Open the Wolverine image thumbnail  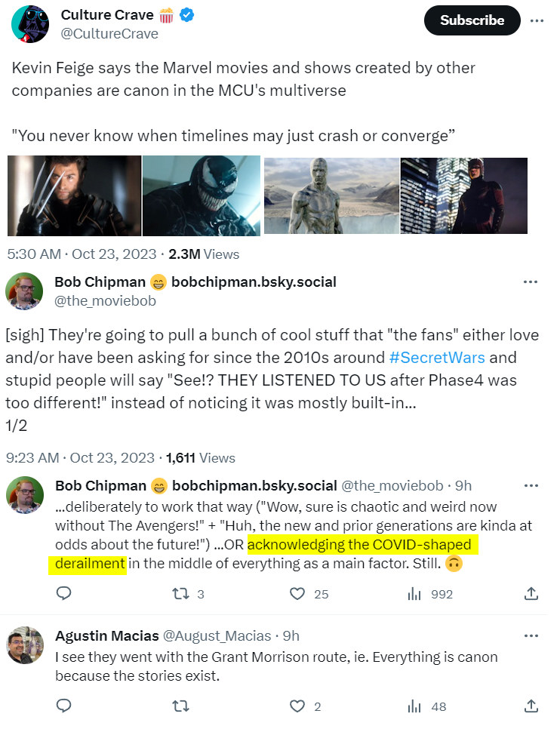pyautogui.click(x=74, y=195)
